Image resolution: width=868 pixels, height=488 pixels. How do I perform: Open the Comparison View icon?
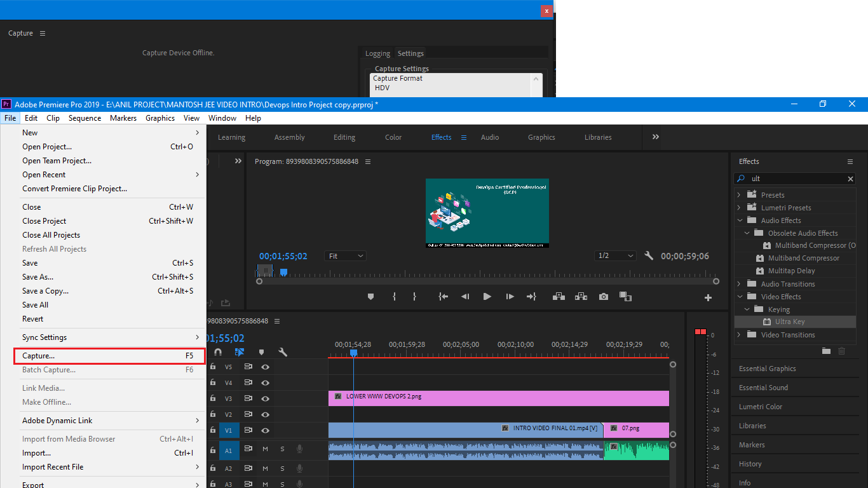[x=625, y=297]
